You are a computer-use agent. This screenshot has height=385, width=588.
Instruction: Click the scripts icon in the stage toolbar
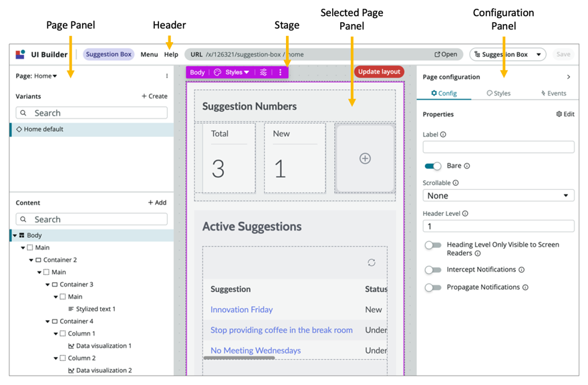263,72
